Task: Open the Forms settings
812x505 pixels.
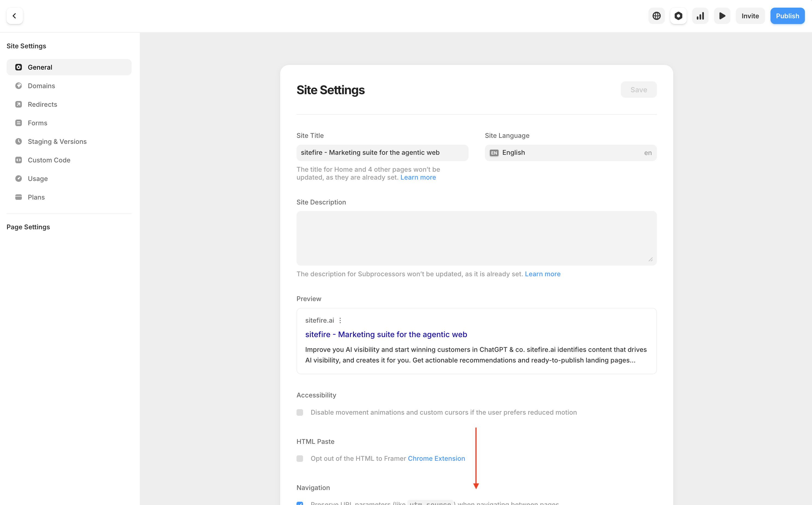Action: 69,123
